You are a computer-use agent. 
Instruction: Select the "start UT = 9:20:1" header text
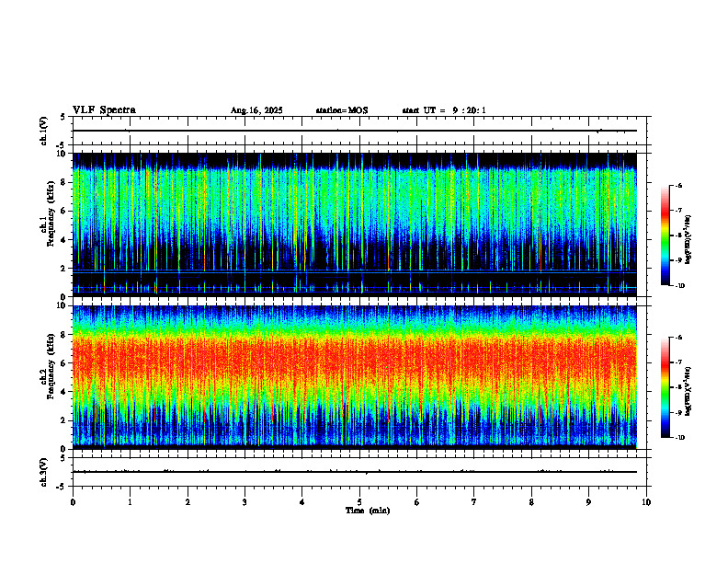tap(444, 110)
